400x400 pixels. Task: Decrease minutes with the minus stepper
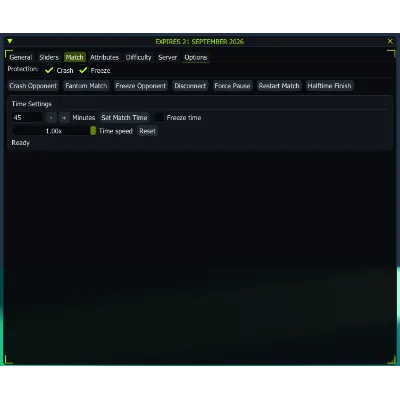pos(51,117)
